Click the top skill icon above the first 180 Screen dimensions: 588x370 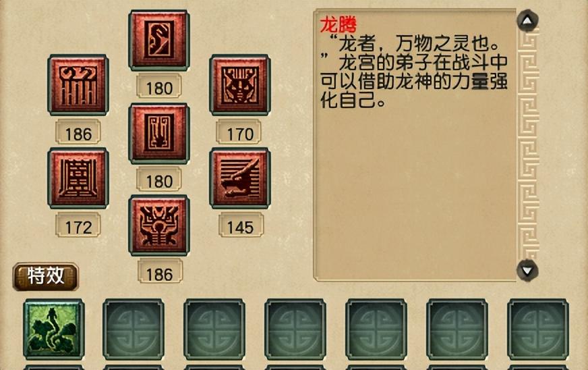[x=159, y=41]
